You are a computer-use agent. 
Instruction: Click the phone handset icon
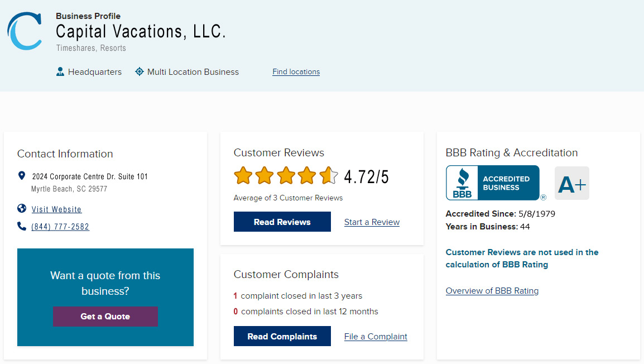22,226
